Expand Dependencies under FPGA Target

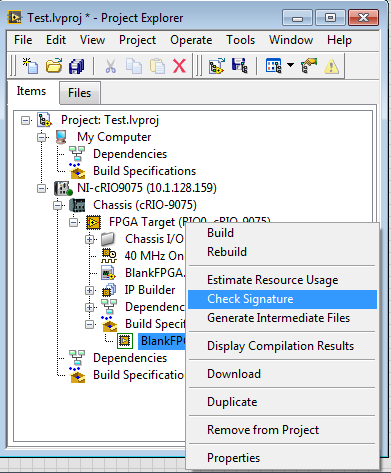pyautogui.click(x=89, y=307)
